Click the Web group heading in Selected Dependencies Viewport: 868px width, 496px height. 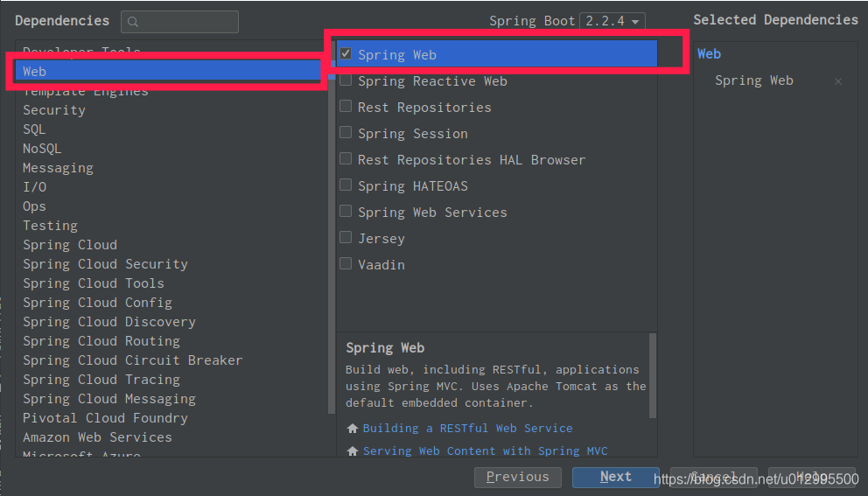click(x=709, y=54)
